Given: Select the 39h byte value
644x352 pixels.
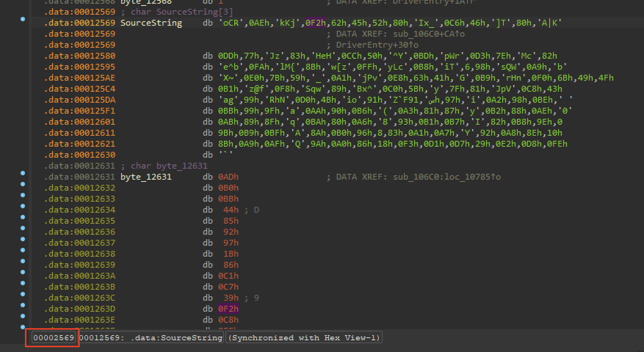Looking at the screenshot, I should 231,298.
